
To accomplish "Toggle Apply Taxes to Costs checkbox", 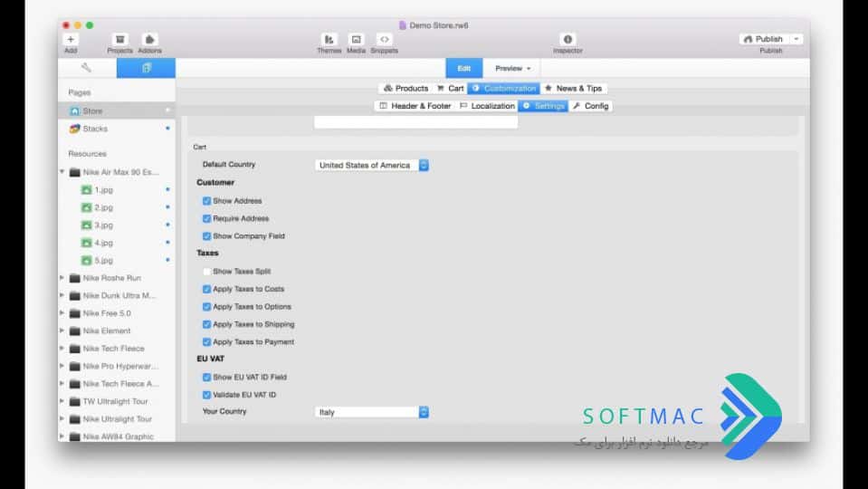I will tap(206, 289).
